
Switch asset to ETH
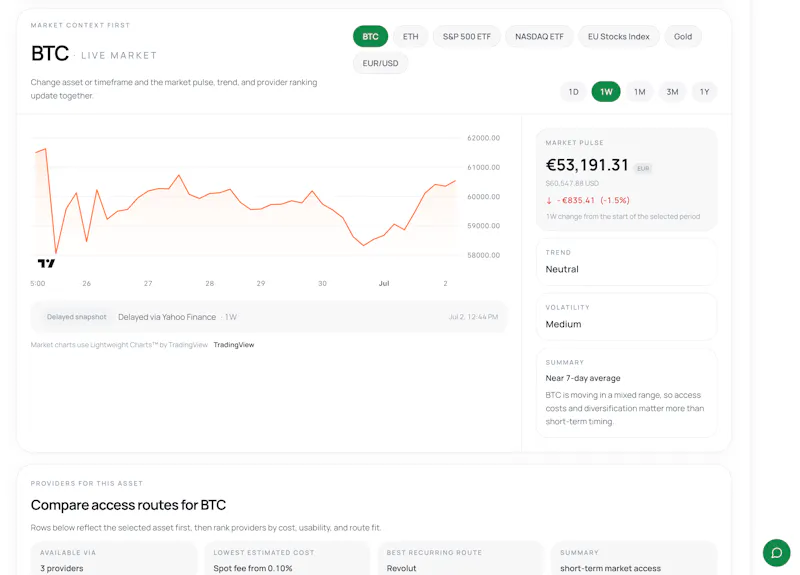410,37
